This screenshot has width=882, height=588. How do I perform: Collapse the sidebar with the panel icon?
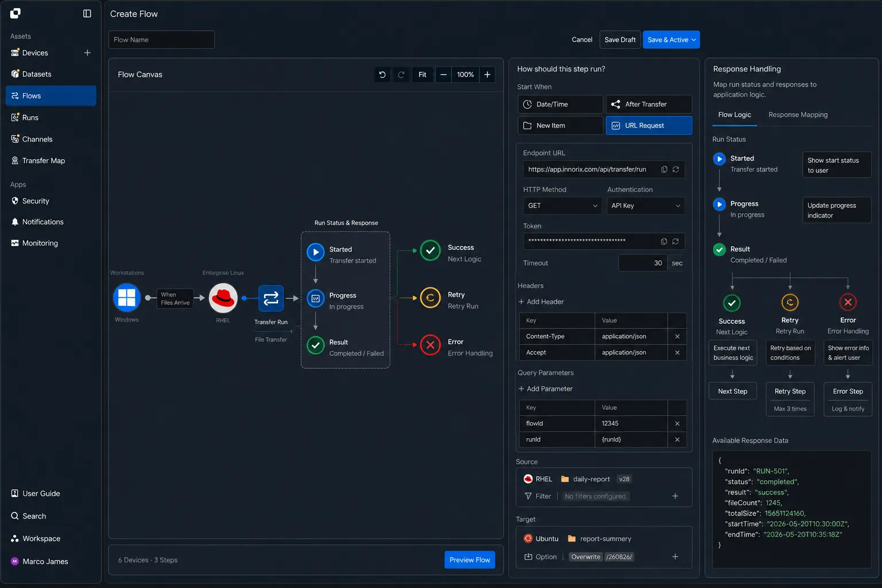tap(87, 13)
